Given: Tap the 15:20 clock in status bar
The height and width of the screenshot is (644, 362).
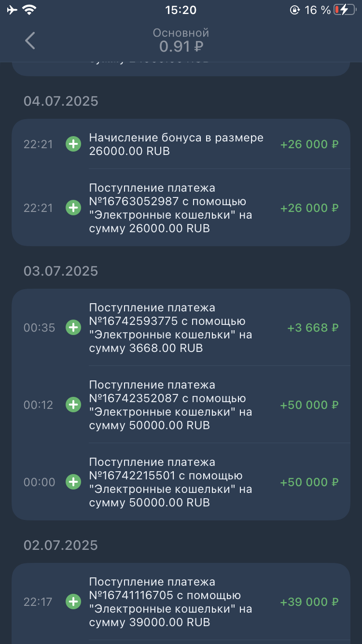Looking at the screenshot, I should coord(181,10).
